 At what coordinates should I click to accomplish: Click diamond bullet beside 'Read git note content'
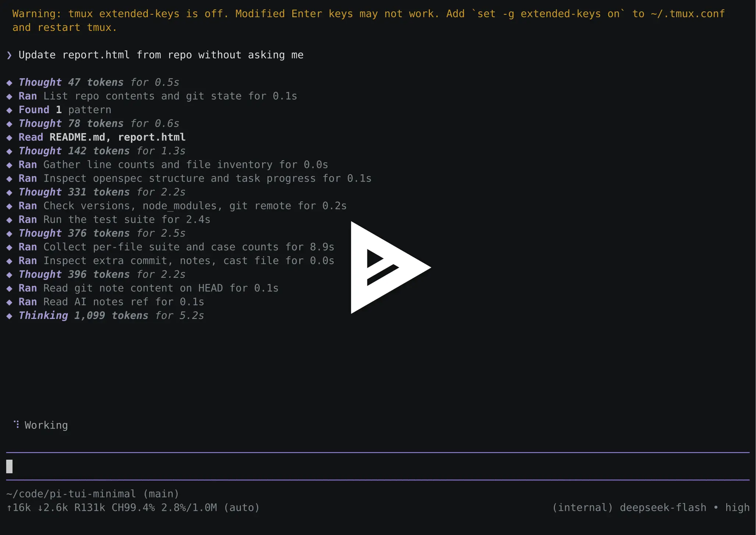[x=10, y=288]
